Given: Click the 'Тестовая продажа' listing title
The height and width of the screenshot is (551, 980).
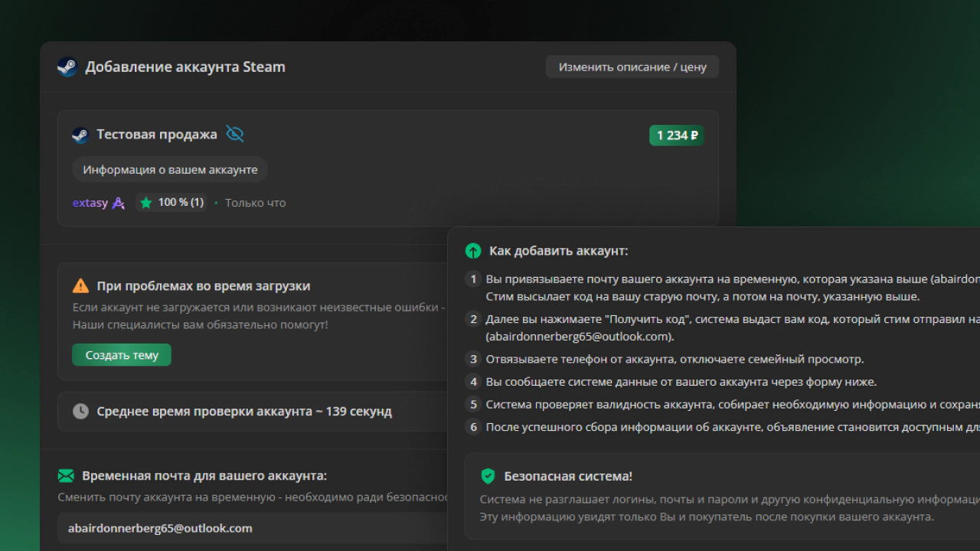Looking at the screenshot, I should coord(157,135).
